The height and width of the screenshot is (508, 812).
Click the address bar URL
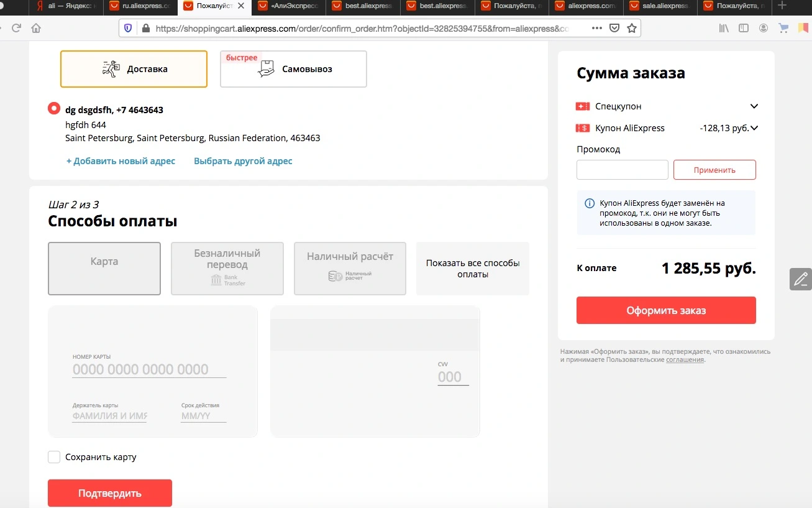click(362, 29)
